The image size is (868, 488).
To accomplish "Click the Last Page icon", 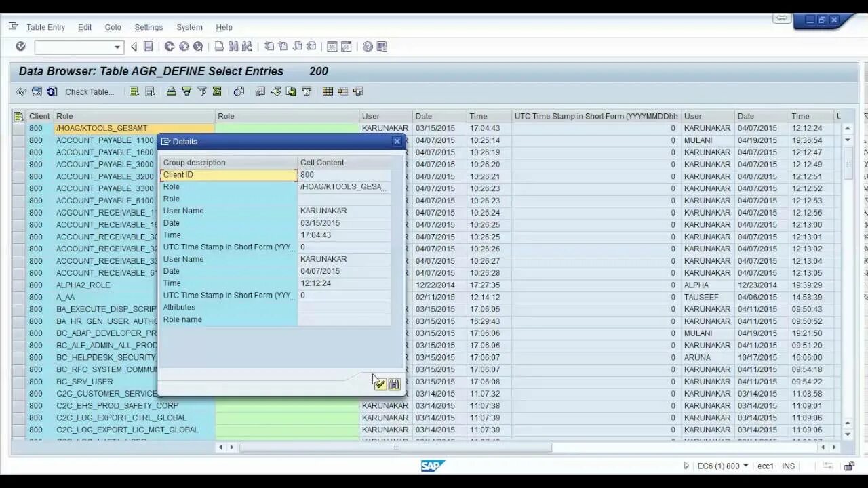I will pyautogui.click(x=312, y=47).
